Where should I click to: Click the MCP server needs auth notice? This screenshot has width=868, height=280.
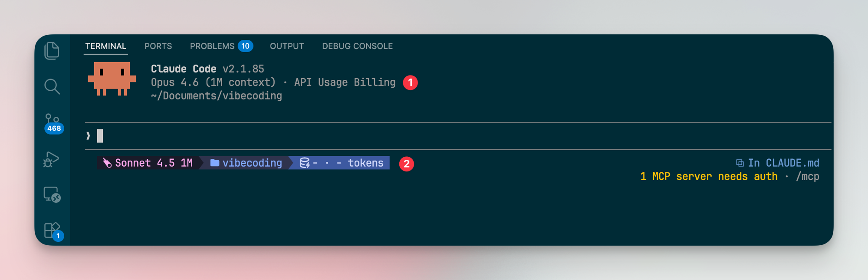(x=709, y=177)
